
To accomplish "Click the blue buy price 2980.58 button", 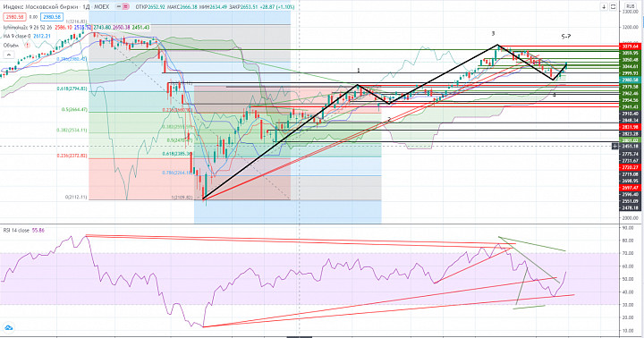I will pos(52,17).
